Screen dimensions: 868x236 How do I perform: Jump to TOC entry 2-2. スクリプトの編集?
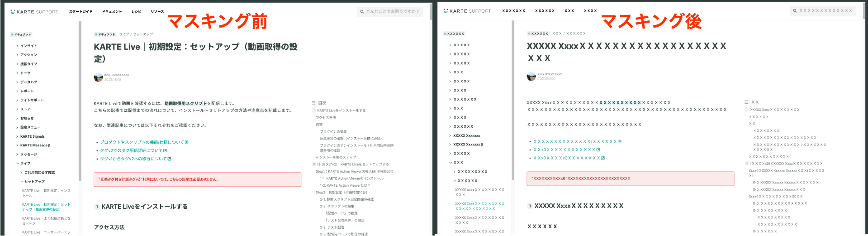tap(337, 206)
